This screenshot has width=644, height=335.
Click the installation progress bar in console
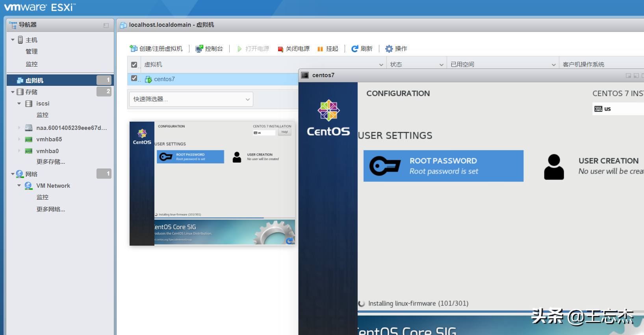[x=501, y=311]
